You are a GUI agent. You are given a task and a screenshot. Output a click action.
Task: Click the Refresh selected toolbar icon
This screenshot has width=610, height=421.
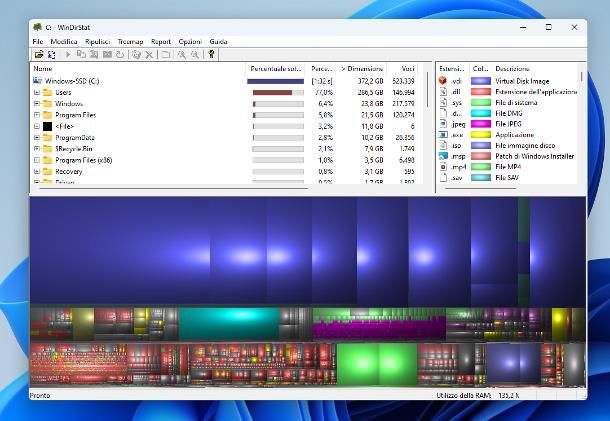click(120, 54)
